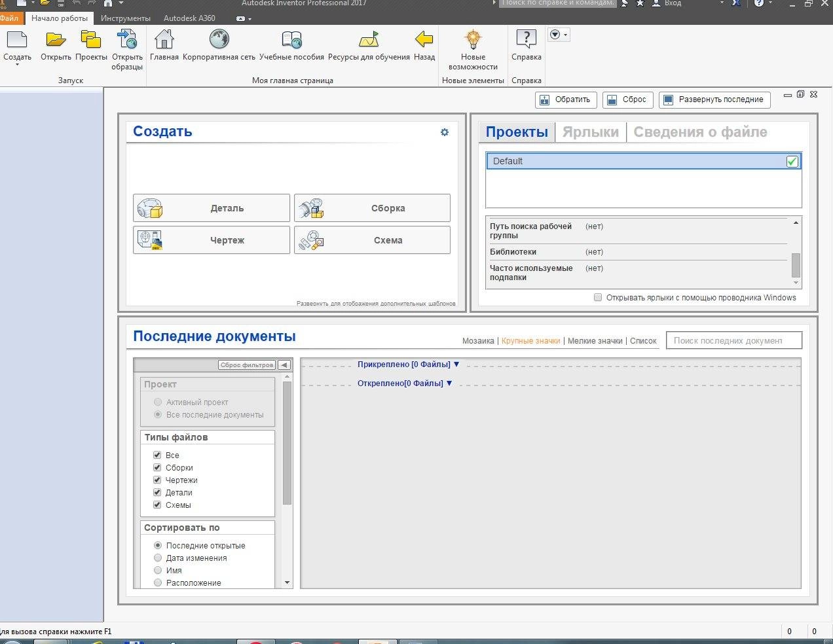Viewport: 833px width, 644px height.
Task: Click scroll-up arrow in project details
Action: click(x=796, y=223)
